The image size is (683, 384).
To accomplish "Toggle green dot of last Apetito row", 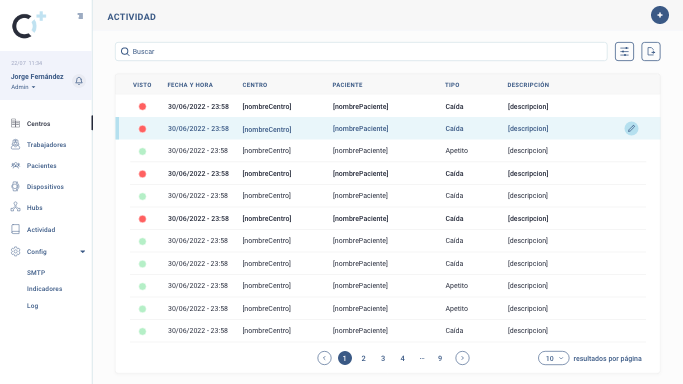I will (142, 309).
